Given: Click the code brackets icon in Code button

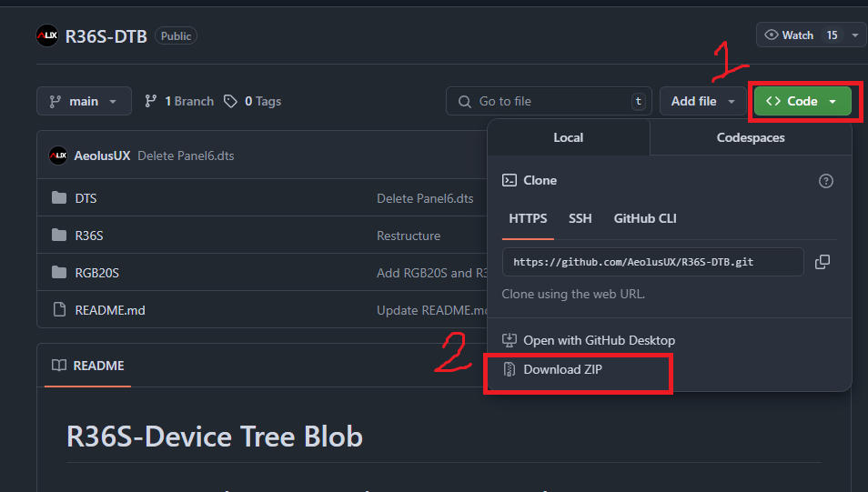Looking at the screenshot, I should (x=773, y=101).
